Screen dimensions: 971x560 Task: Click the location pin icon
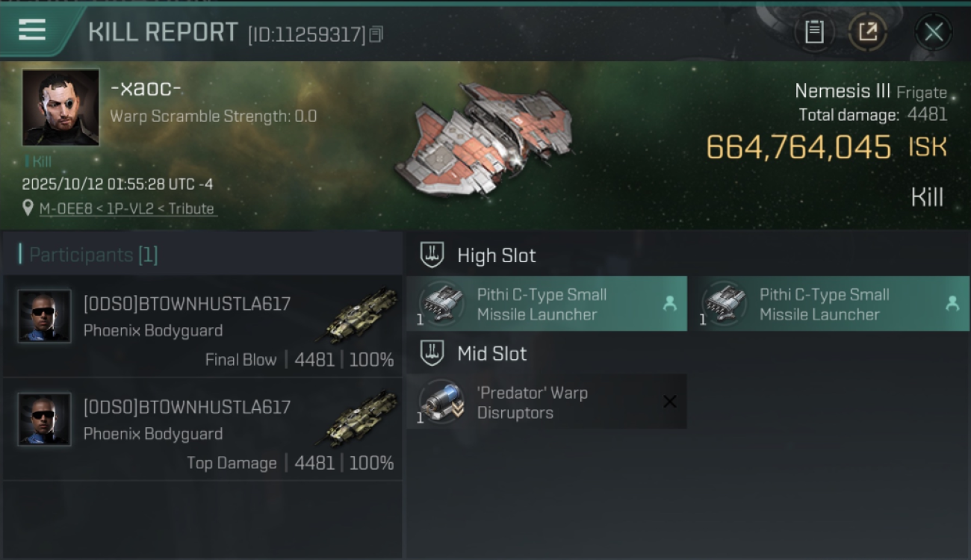pyautogui.click(x=28, y=209)
